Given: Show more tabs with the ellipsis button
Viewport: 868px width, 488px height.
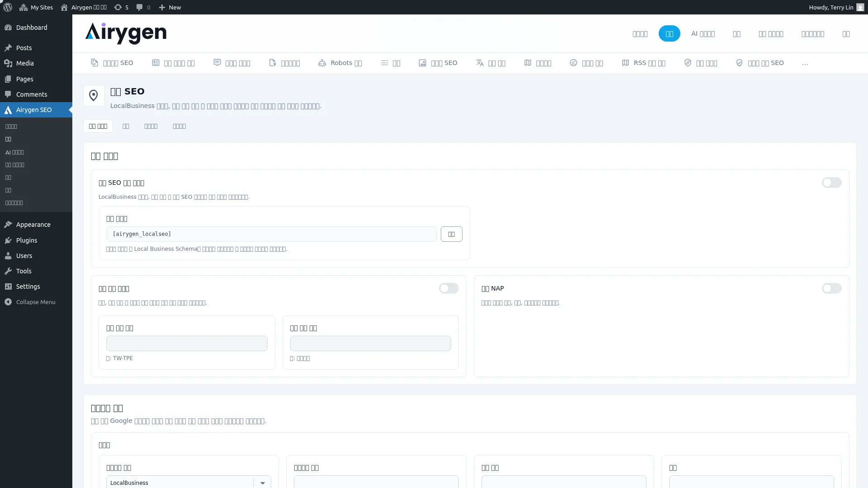Looking at the screenshot, I should (805, 63).
